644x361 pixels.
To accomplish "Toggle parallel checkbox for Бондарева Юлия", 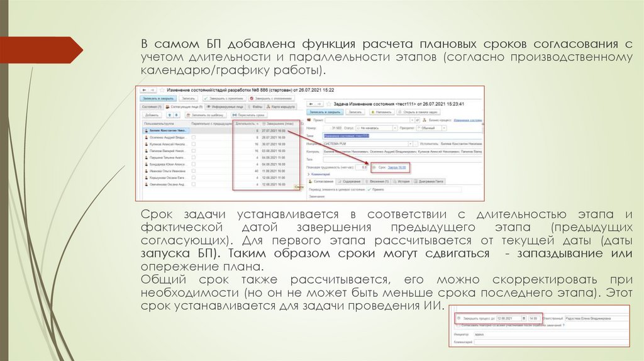I will pos(194,164).
